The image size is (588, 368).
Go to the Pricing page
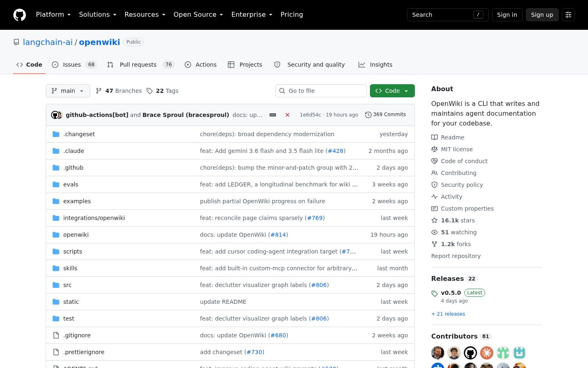(292, 15)
